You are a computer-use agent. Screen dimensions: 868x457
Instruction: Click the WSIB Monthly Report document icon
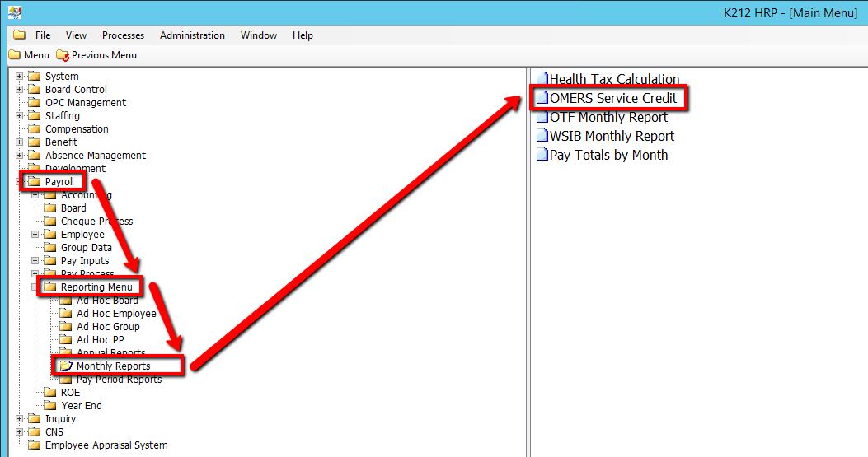pyautogui.click(x=542, y=136)
